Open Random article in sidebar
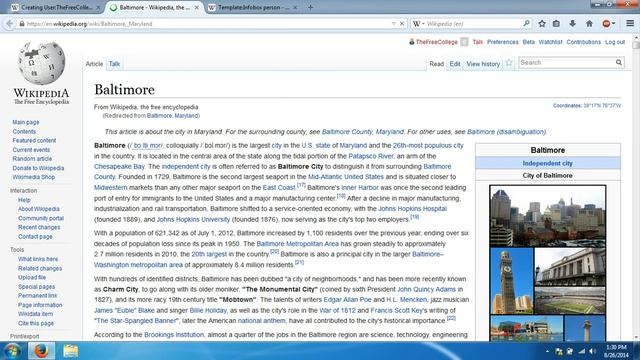Viewport: 640px width, 360px height. click(32, 159)
